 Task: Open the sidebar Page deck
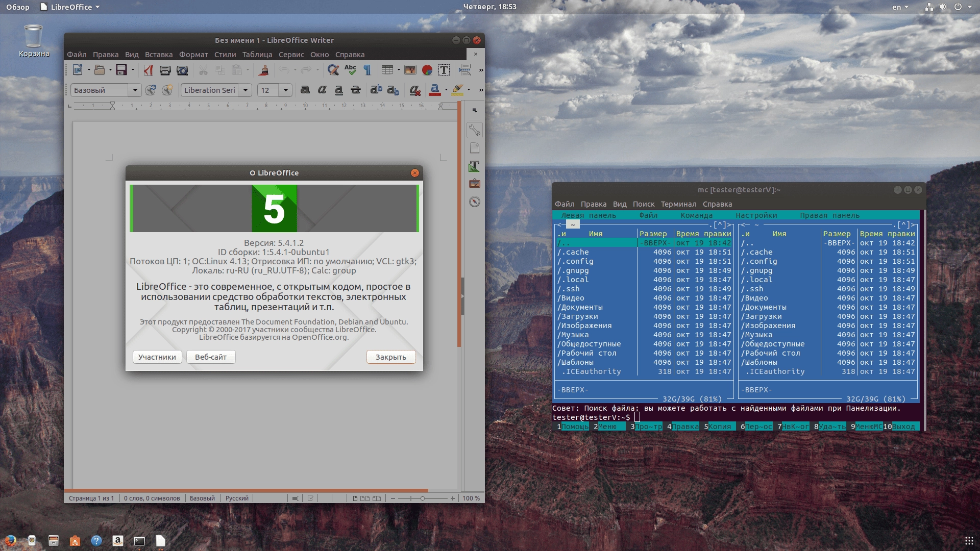point(475,148)
